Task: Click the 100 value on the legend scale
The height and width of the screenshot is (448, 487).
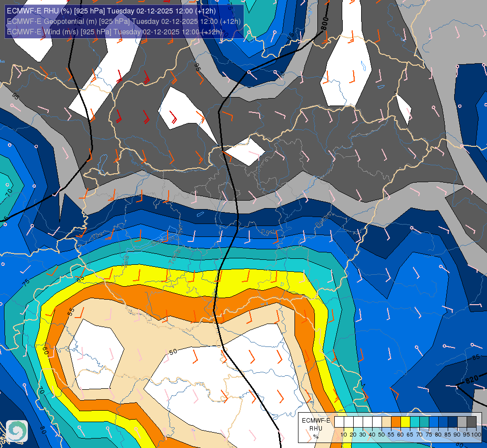Action: point(476,435)
